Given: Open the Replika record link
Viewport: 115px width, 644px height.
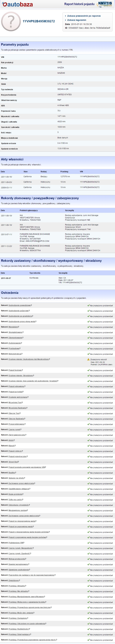Looking at the screenshot, I should tap(12, 473).
